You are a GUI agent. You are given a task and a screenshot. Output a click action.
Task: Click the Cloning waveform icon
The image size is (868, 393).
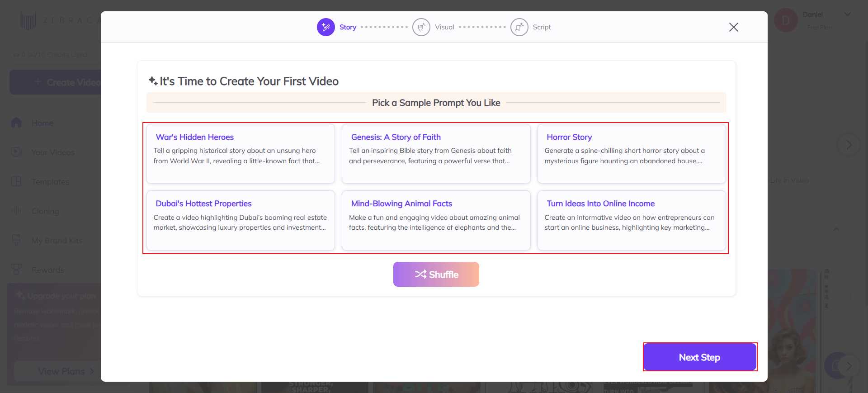pos(16,211)
